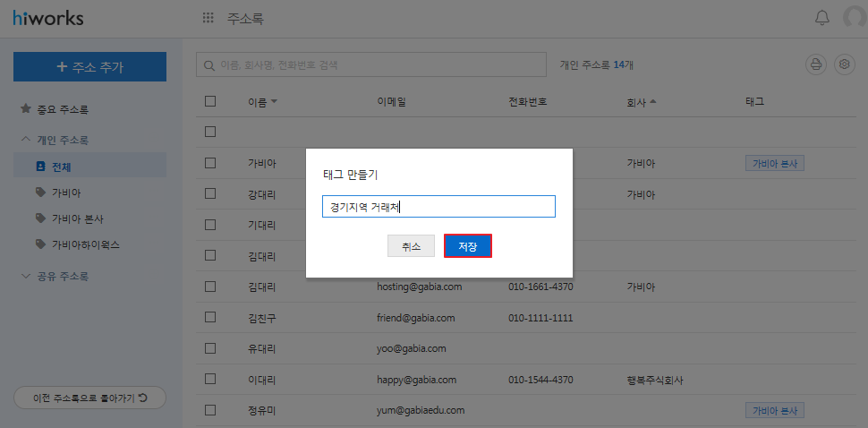The image size is (868, 428).
Task: Select the 가비아 본사 tag in sidebar
Action: 78,218
